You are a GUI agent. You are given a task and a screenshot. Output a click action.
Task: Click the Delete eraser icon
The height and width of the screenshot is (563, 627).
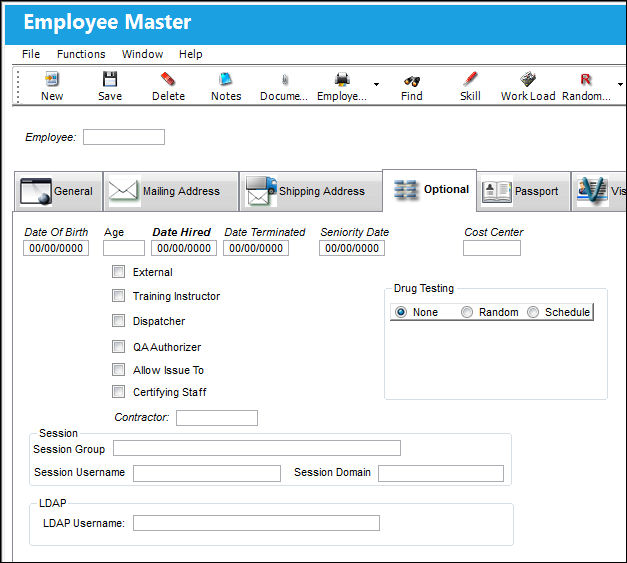(x=168, y=79)
